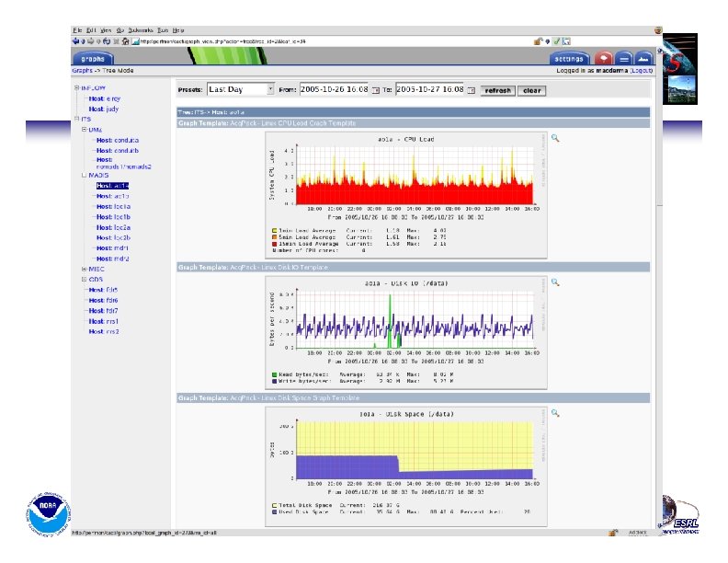Collapse the ITS tree node
The width and height of the screenshot is (728, 563).
77,119
